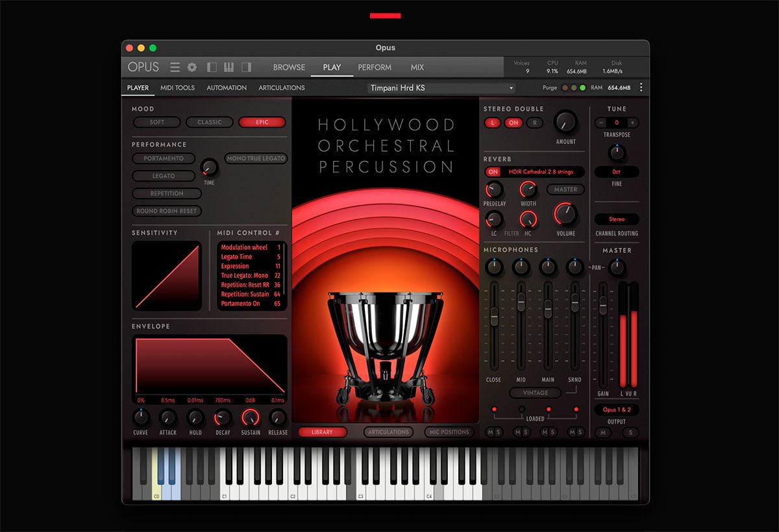This screenshot has width=779, height=532.
Task: Open the Oct tuning mode selector
Action: pyautogui.click(x=617, y=172)
